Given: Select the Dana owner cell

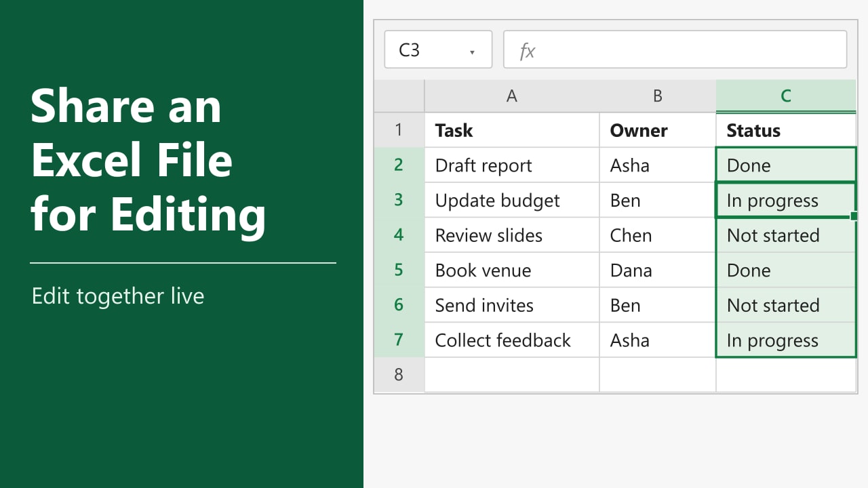Looking at the screenshot, I should 657,270.
